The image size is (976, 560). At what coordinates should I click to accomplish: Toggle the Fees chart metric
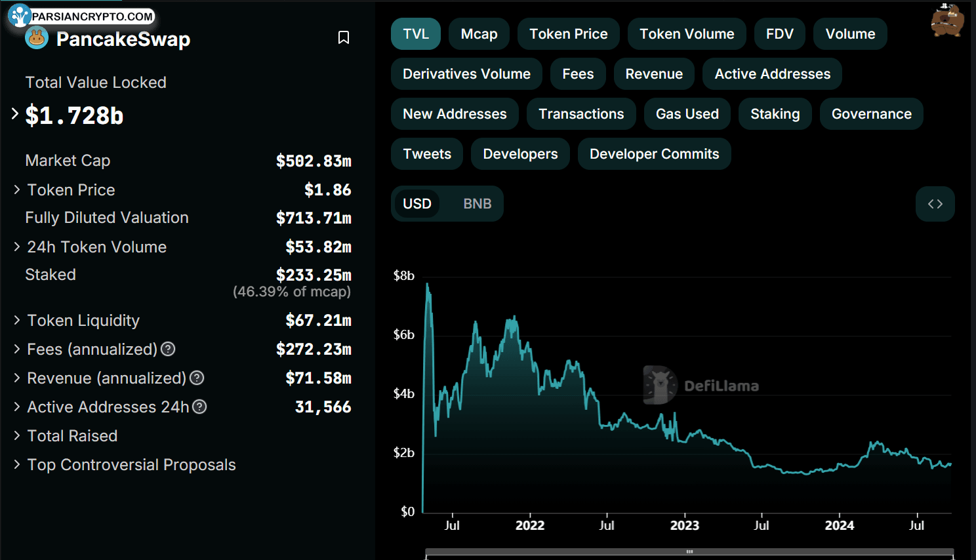click(x=578, y=74)
